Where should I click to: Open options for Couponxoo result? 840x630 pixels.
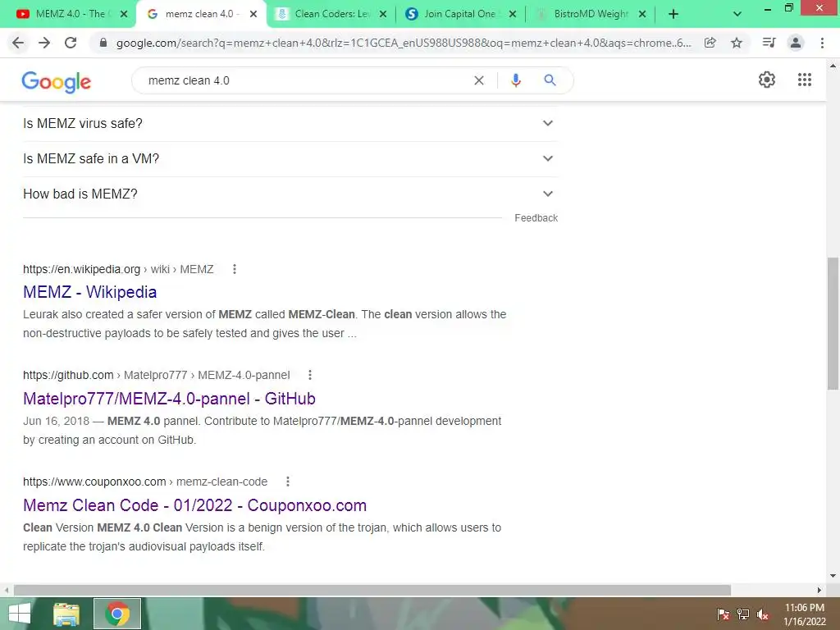pyautogui.click(x=288, y=482)
